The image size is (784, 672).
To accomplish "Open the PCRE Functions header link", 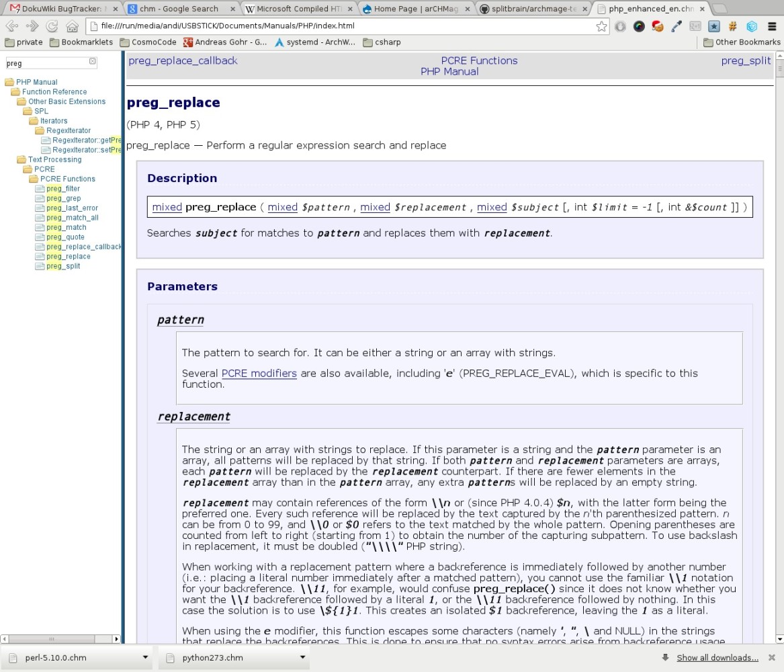I will pyautogui.click(x=479, y=60).
